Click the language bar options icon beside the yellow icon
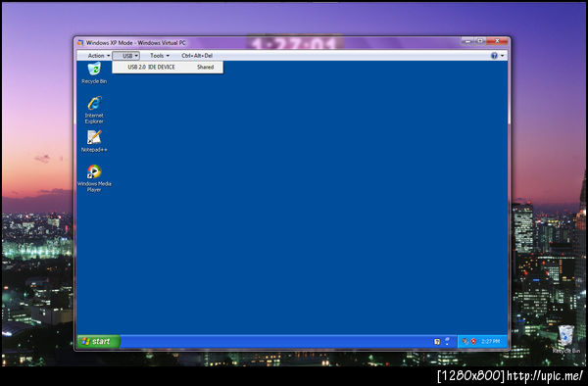 tap(447, 341)
